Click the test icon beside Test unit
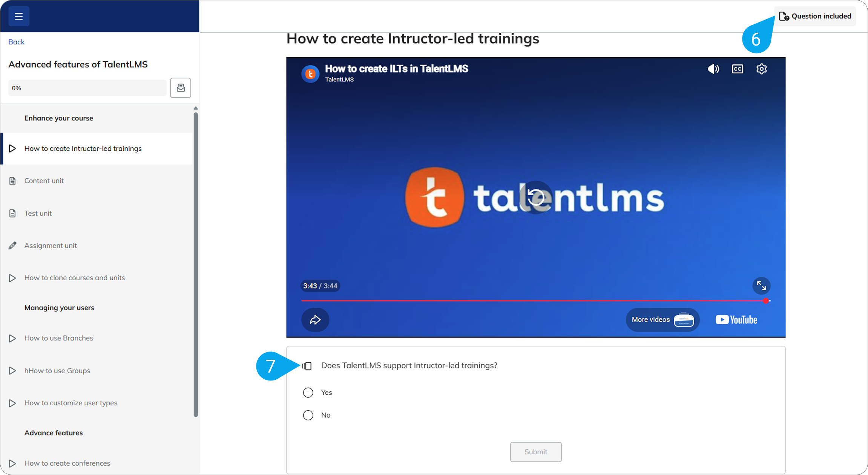 (12, 213)
